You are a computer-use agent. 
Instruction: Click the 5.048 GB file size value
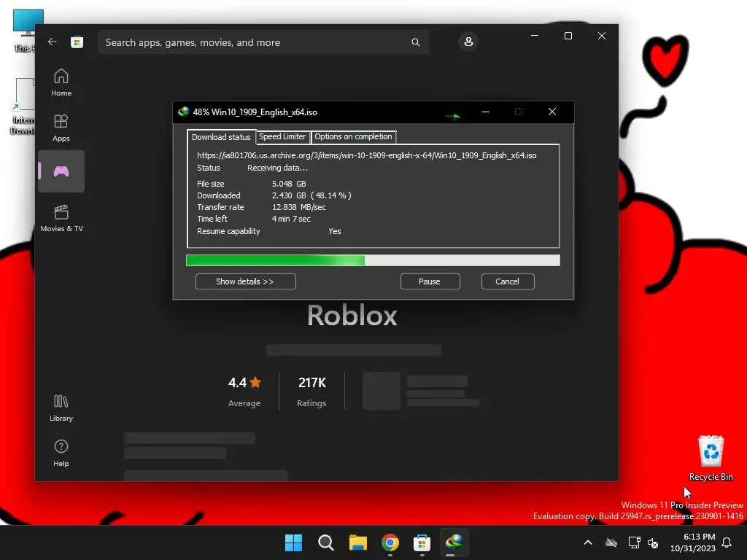(x=289, y=184)
